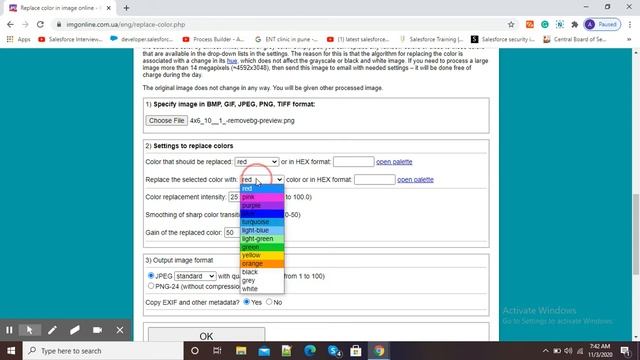Open the Apps bookmarks shortcut
The image size is (640, 360).
(x=18, y=39)
